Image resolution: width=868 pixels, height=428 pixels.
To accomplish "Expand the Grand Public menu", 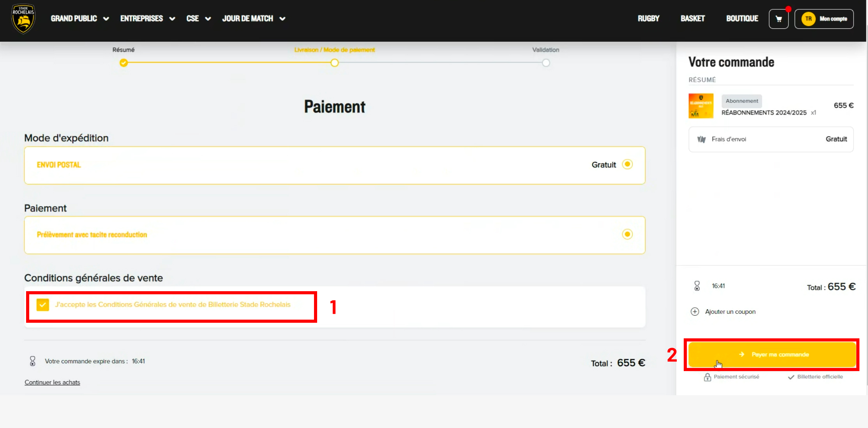I will pos(80,18).
